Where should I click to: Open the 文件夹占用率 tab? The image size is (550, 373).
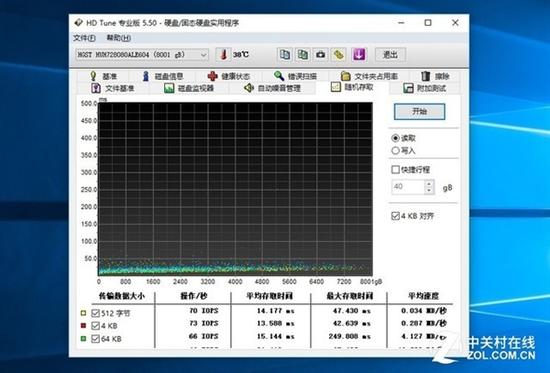pos(369,76)
